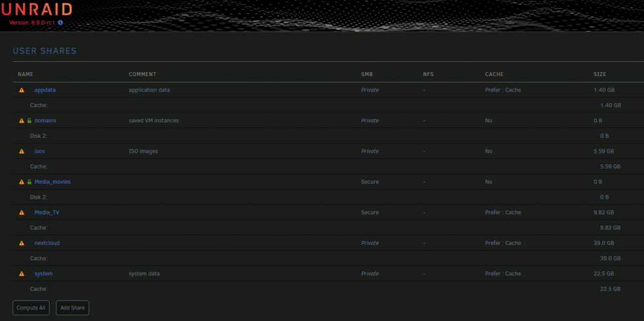
Task: Open the domains share settings
Action: pyautogui.click(x=45, y=121)
